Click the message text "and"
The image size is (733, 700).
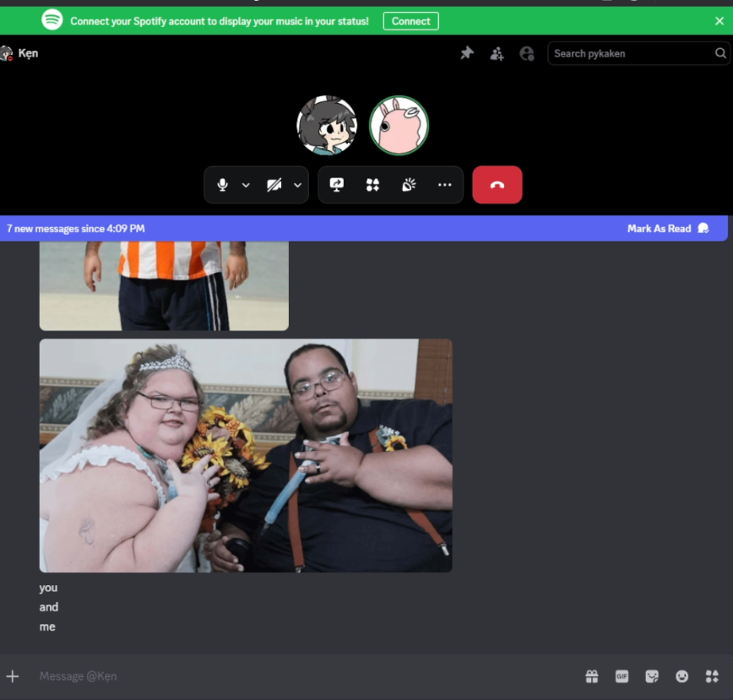click(x=49, y=607)
